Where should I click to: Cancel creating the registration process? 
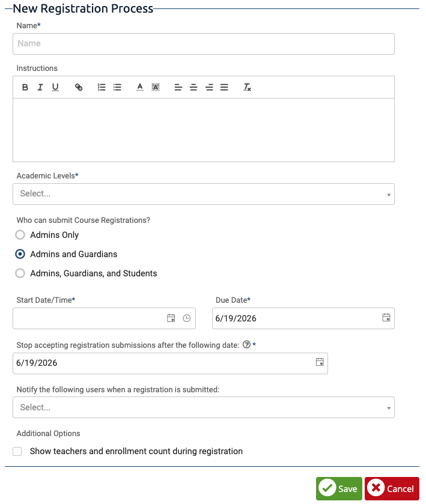pos(391,488)
